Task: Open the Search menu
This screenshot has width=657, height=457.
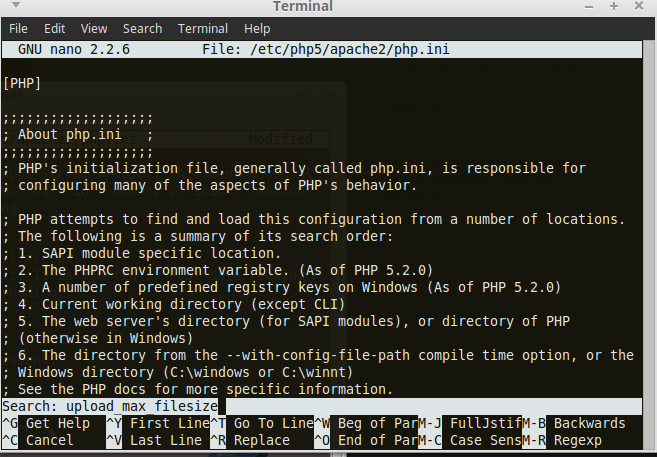Action: point(142,28)
